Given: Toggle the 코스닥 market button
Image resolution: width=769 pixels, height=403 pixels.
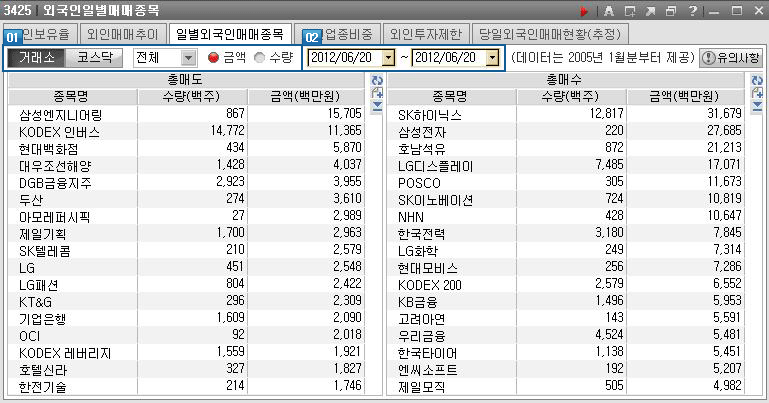Looking at the screenshot, I should click(94, 58).
